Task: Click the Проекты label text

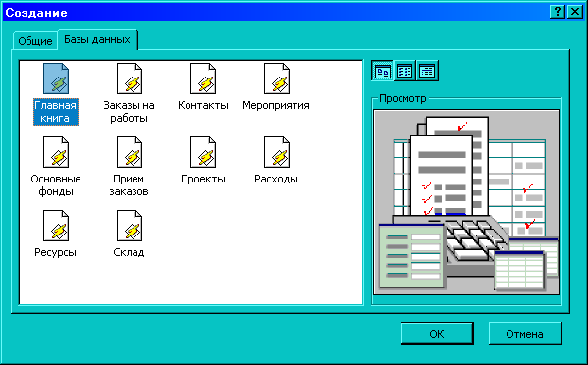Action: (203, 179)
